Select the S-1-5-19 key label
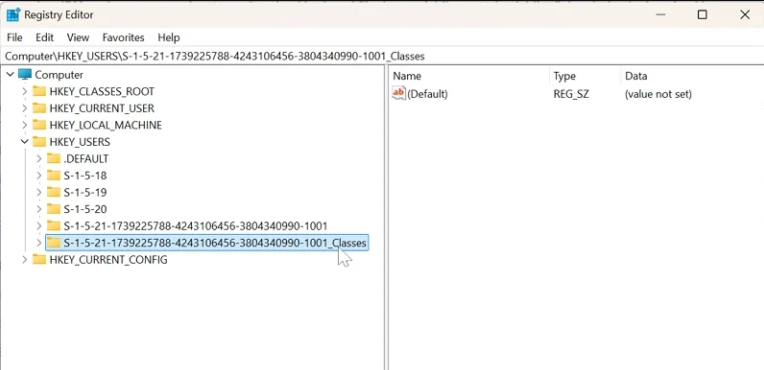This screenshot has width=764, height=370. [x=85, y=193]
